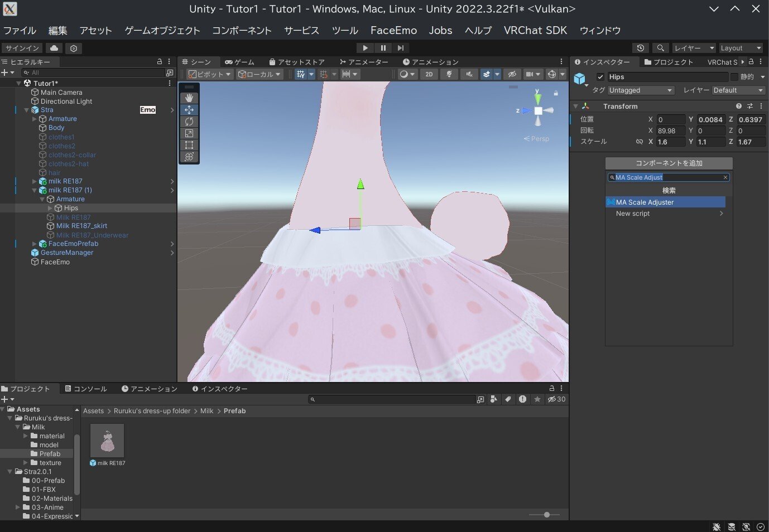769x532 pixels.
Task: Adjust the project panel thumbnail size slider
Action: pos(546,515)
